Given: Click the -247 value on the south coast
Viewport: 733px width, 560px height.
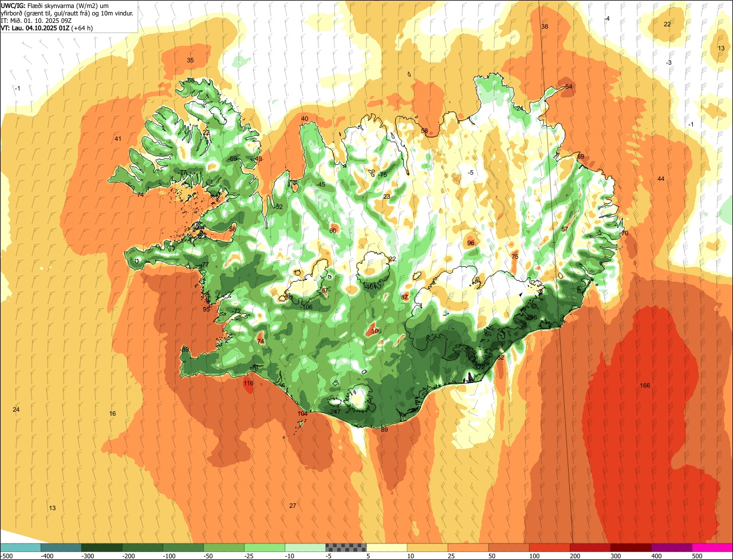Looking at the screenshot, I should click(335, 412).
